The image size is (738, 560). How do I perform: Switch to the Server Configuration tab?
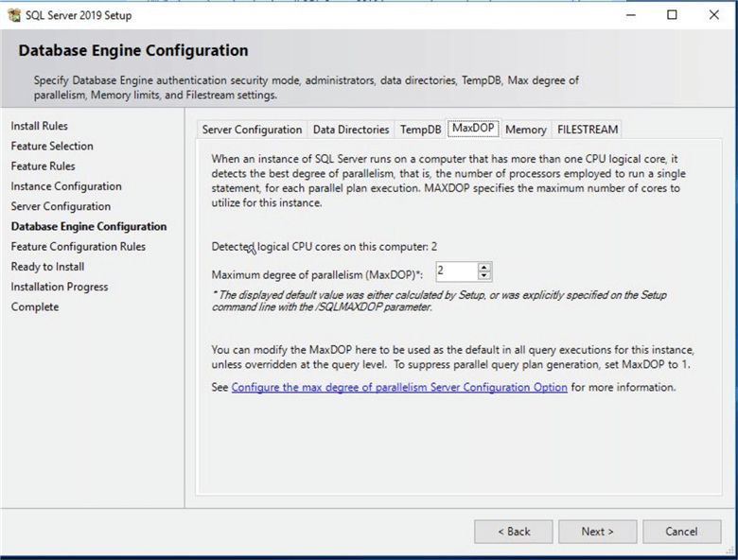[252, 130]
